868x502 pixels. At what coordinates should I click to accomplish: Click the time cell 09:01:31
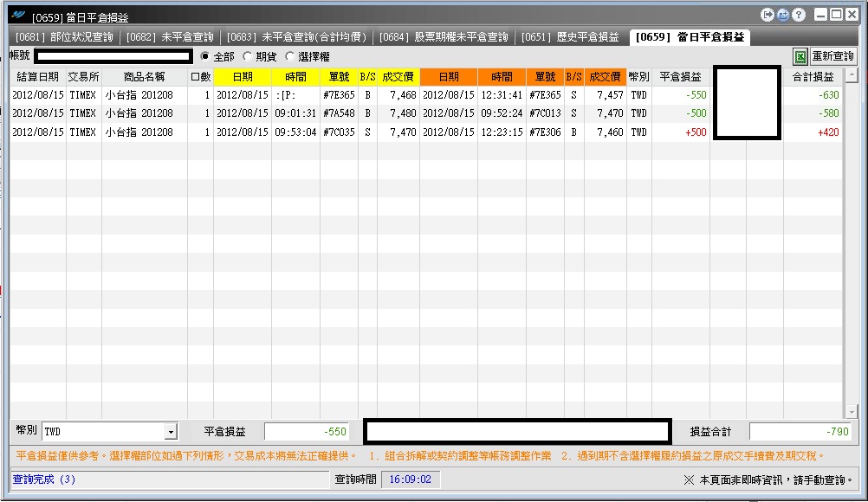coord(295,113)
